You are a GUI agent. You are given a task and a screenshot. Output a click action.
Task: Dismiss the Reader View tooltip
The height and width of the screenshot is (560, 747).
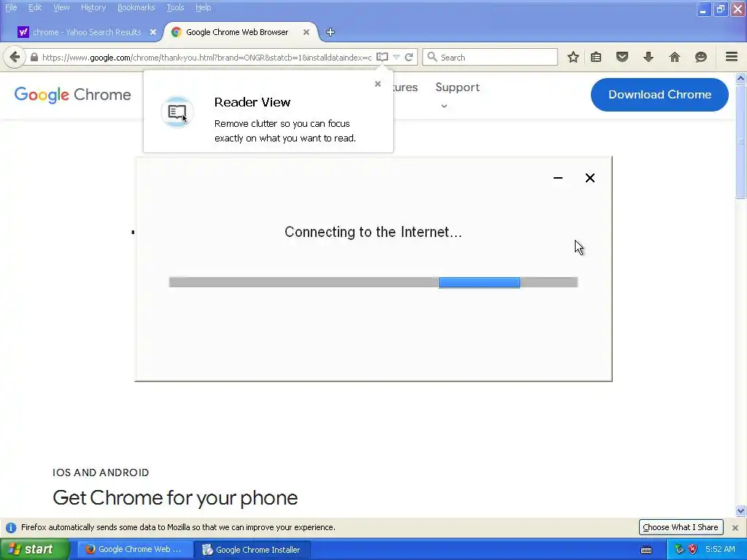378,84
